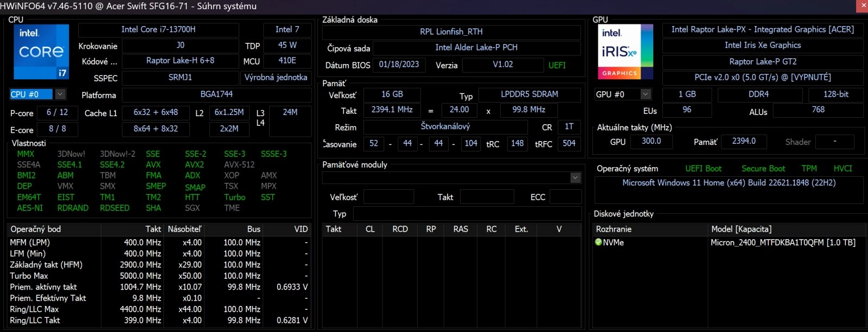Click the TPM status indicator

809,169
